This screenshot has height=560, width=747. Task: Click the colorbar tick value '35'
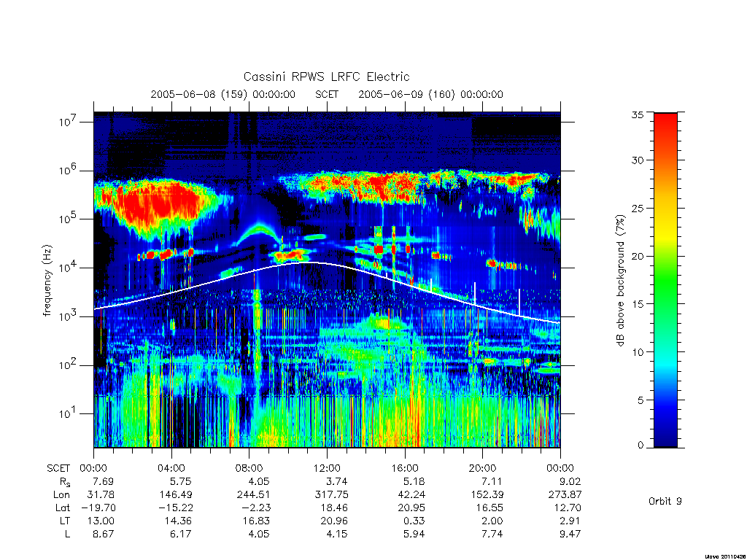638,114
